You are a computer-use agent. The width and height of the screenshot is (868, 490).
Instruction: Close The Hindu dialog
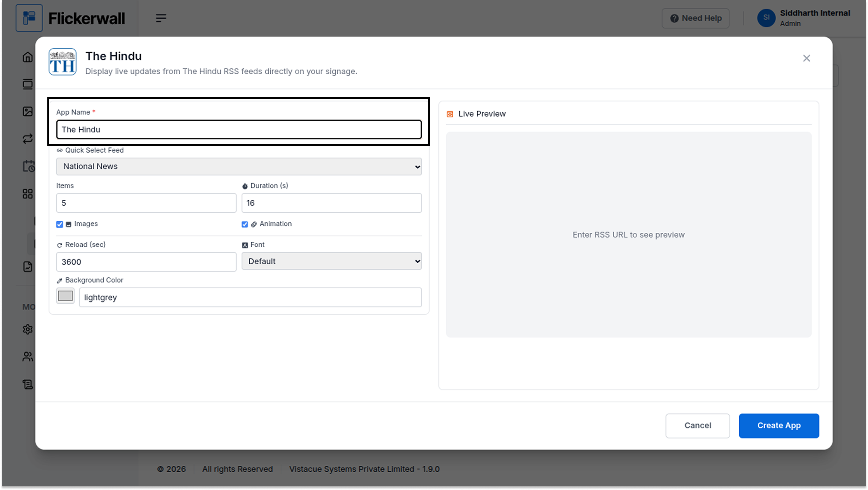tap(807, 58)
